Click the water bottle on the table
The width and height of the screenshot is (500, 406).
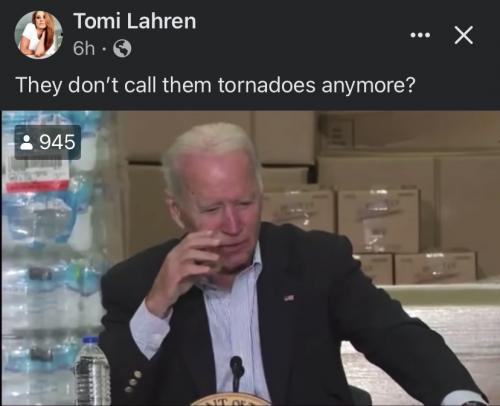point(92,370)
